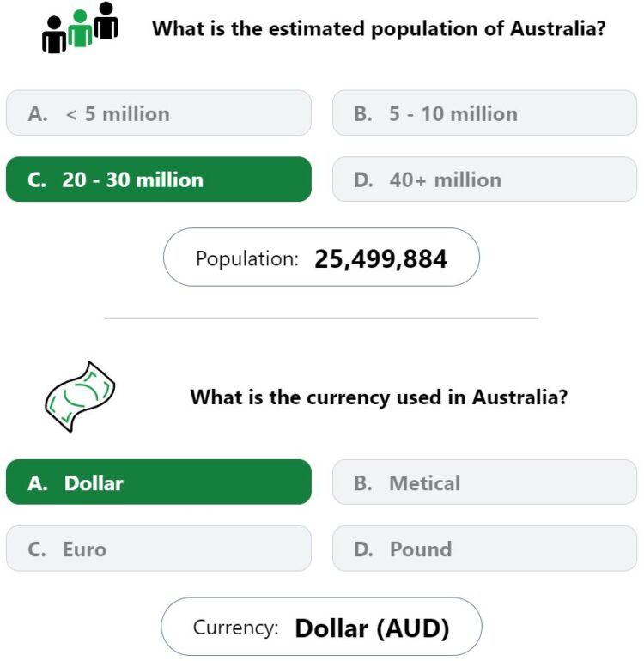The width and height of the screenshot is (644, 661).
Task: Select the Euro answer option
Action: coord(159,549)
